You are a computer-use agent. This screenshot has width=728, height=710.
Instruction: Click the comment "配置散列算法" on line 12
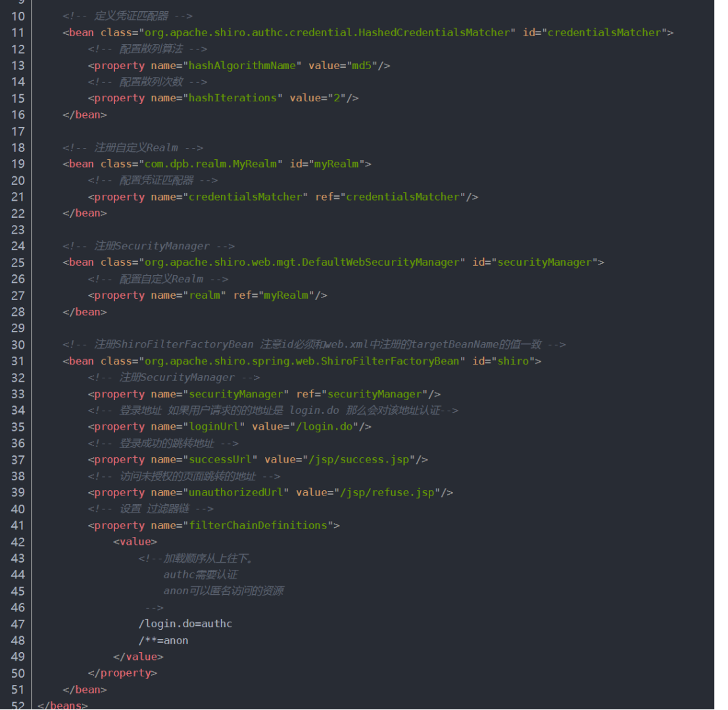(x=151, y=49)
